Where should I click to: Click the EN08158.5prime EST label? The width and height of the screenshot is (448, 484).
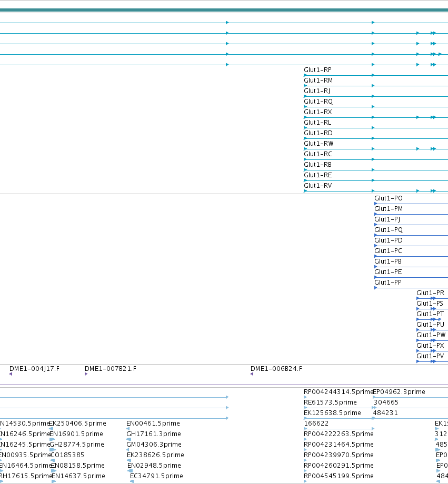(x=78, y=466)
